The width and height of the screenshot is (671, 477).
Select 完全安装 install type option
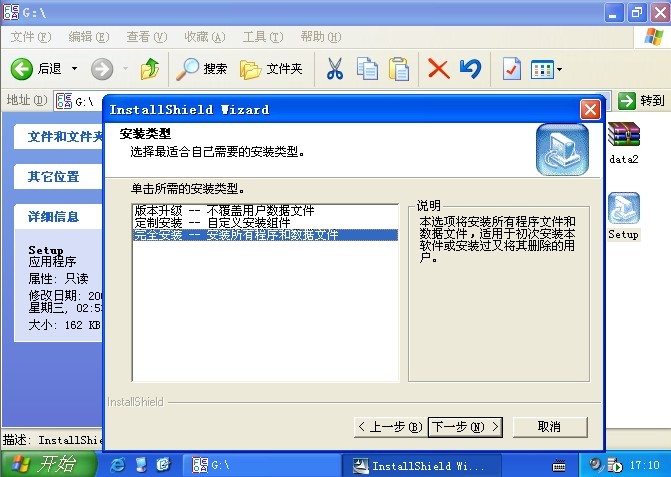[265, 235]
